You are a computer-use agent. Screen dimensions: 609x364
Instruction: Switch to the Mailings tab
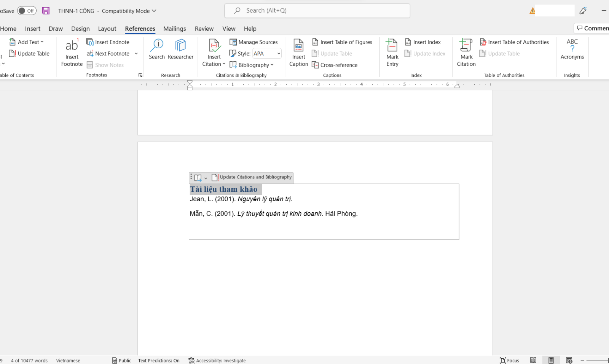coord(174,29)
